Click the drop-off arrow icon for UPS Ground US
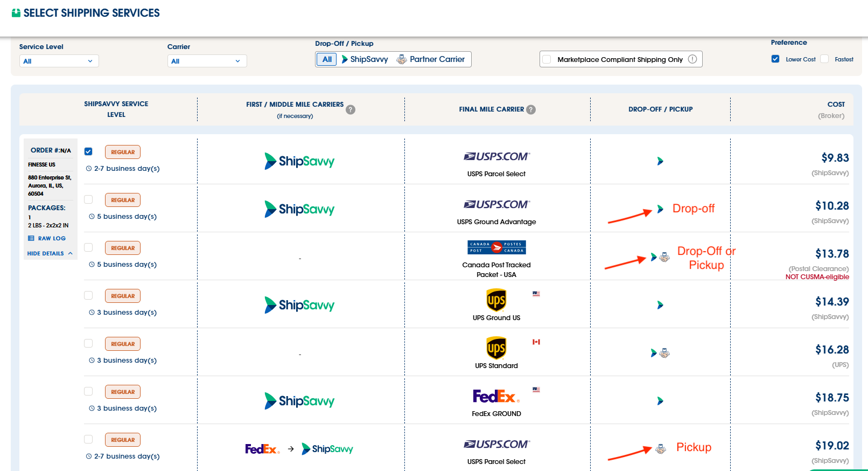This screenshot has height=471, width=868. 660,305
